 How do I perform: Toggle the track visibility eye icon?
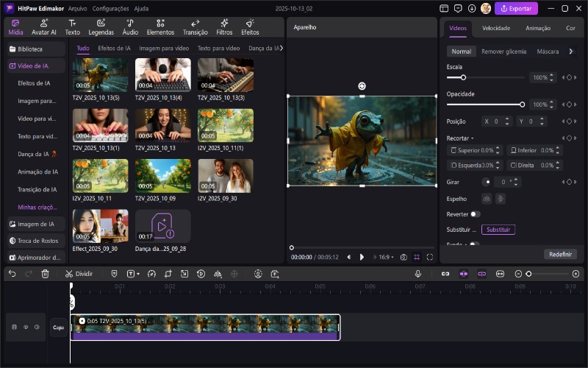pos(26,327)
